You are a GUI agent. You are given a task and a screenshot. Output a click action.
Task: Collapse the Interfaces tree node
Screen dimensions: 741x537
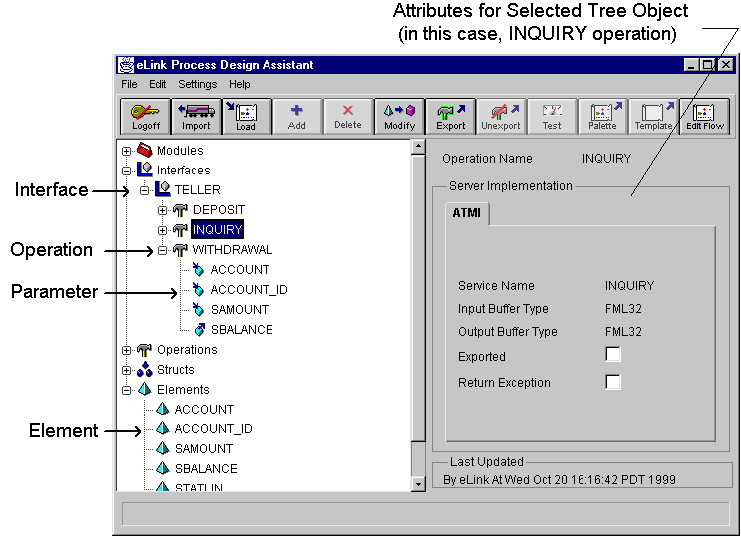[126, 171]
